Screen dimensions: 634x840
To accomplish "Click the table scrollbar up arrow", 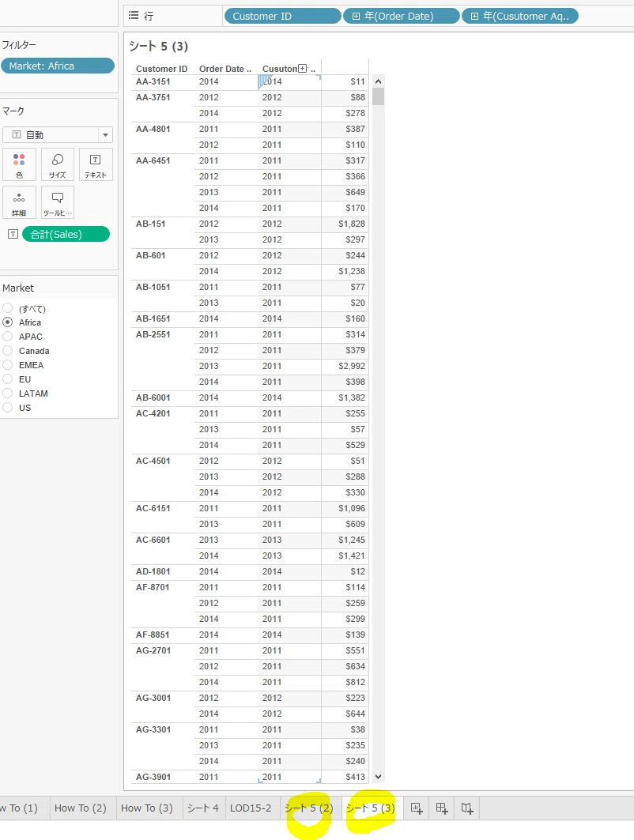I will tap(379, 81).
